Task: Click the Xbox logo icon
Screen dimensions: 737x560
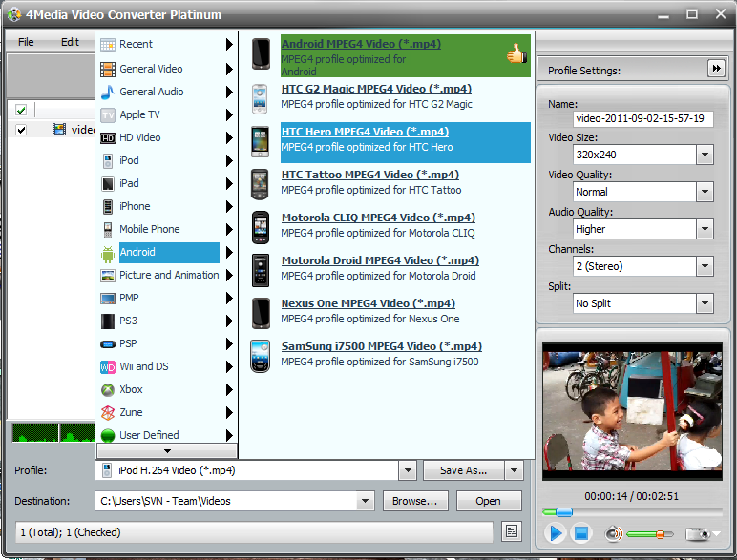Action: [108, 390]
